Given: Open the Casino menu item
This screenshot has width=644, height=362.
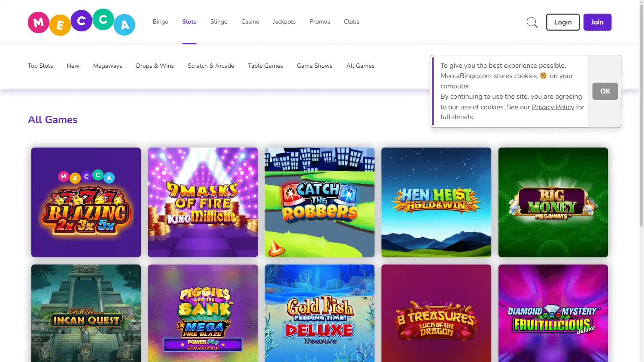Looking at the screenshot, I should [x=250, y=21].
